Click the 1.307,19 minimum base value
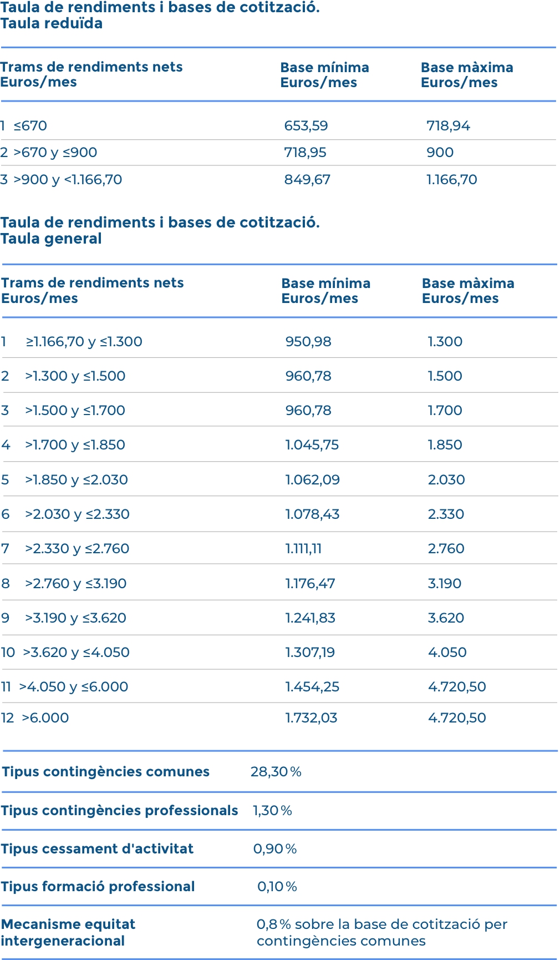The image size is (560, 960). [x=310, y=653]
